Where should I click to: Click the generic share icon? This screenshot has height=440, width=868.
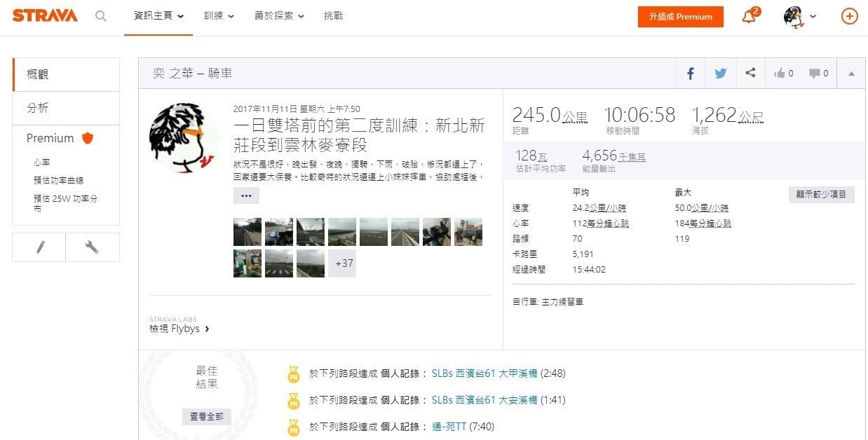[x=750, y=73]
